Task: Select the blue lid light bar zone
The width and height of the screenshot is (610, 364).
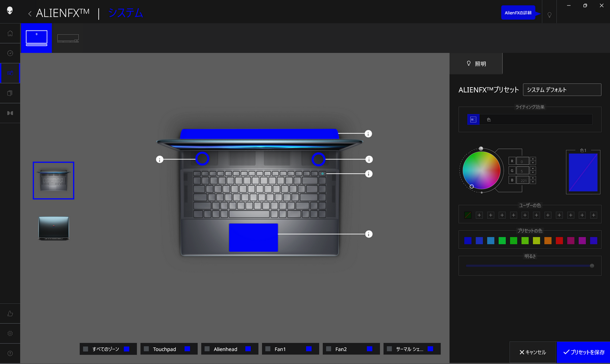Action: click(x=260, y=134)
